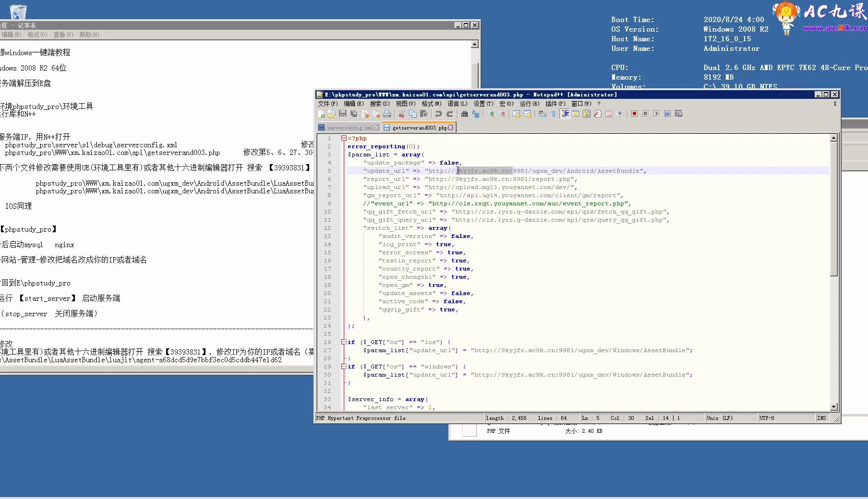The width and height of the screenshot is (868, 499).
Task: Toggle the Show all characters pilcrow icon
Action: 553,114
